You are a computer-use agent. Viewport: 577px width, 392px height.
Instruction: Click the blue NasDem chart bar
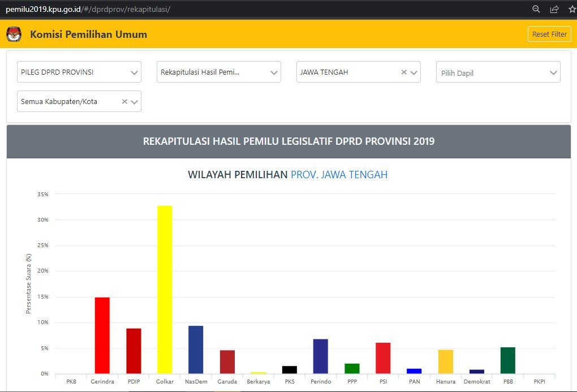click(196, 349)
